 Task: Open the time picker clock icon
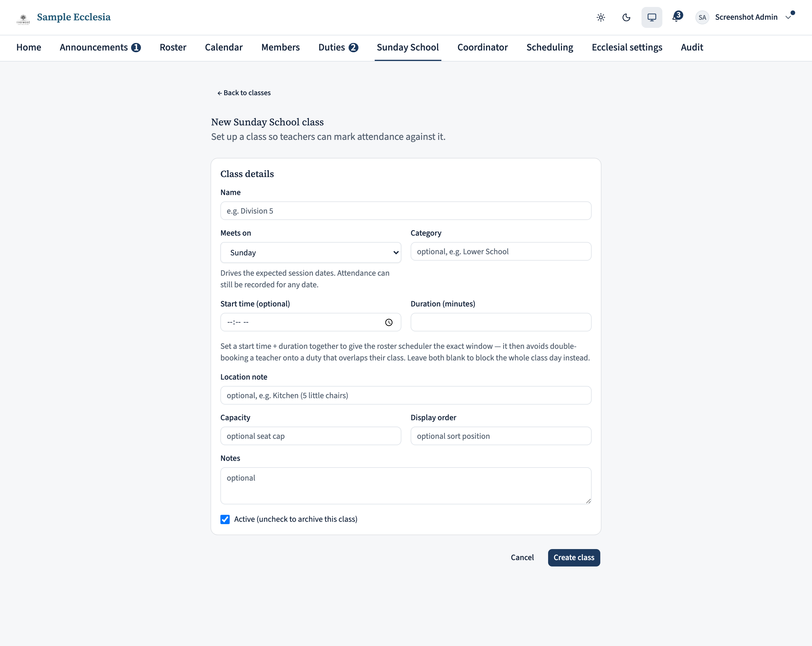pos(389,322)
